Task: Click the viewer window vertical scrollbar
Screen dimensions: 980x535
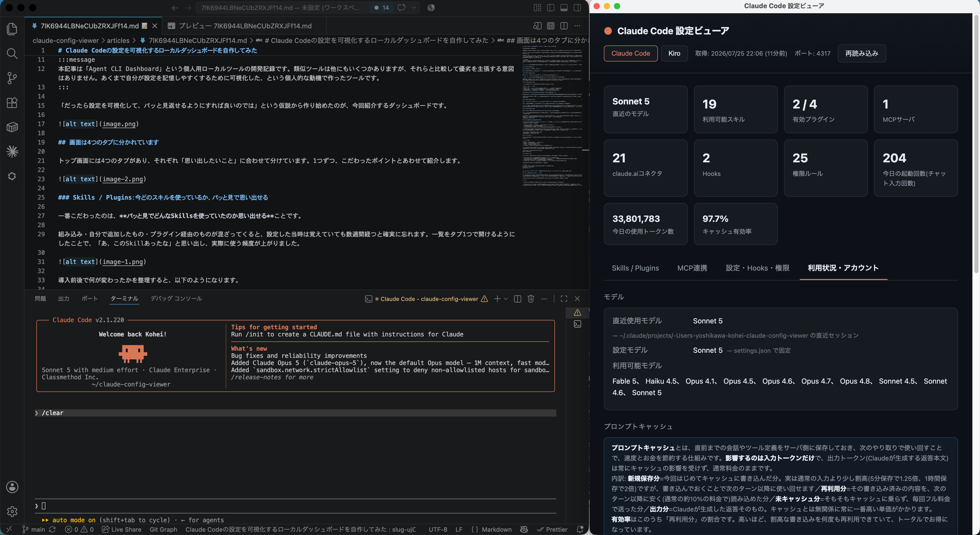Action: (976, 144)
